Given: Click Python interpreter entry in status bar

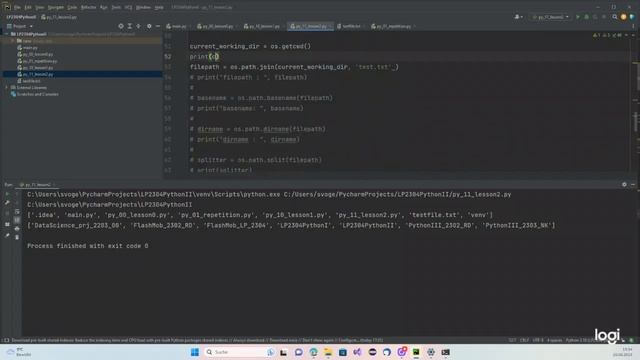Looking at the screenshot, I should point(581,340).
